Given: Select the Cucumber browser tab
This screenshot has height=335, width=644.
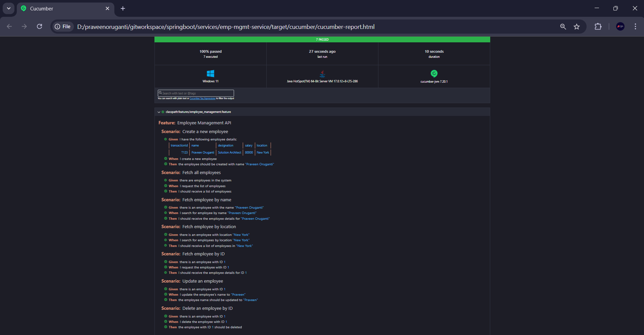Looking at the screenshot, I should 65,9.
